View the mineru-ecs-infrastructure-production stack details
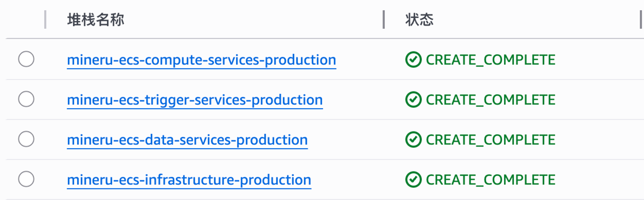This screenshot has width=644, height=200. 189,180
